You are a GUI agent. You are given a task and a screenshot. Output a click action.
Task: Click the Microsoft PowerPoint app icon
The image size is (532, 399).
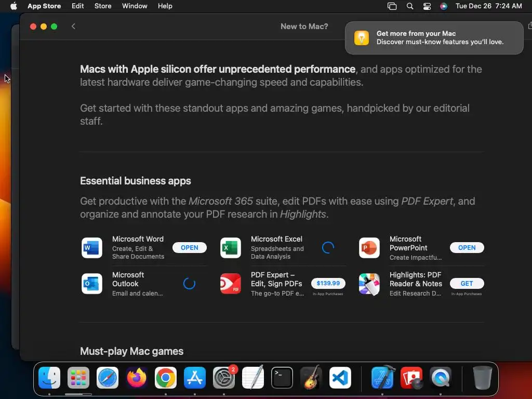(369, 248)
